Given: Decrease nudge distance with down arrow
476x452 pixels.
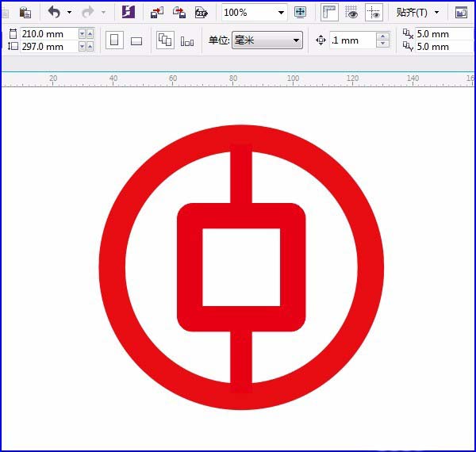Looking at the screenshot, I should point(382,44).
